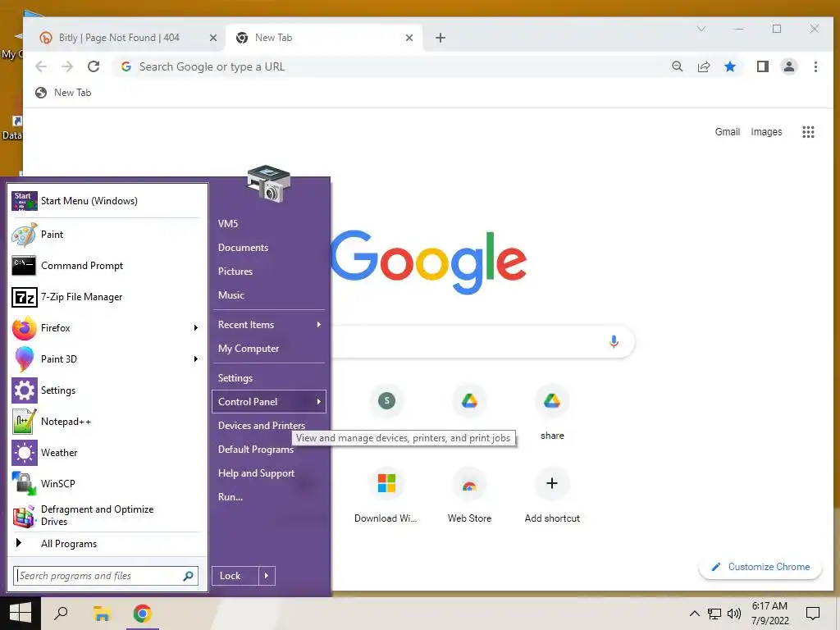Focus Search programs and files box
Image resolution: width=840 pixels, height=630 pixels.
(x=106, y=575)
